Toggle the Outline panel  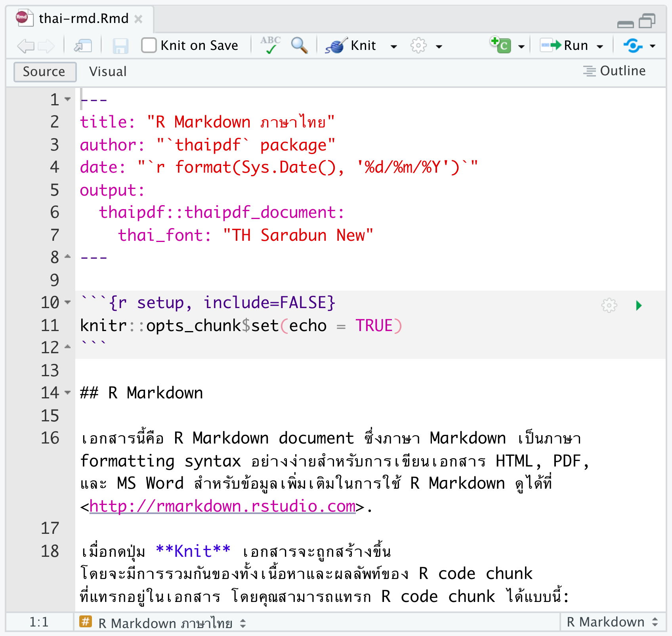click(x=614, y=71)
